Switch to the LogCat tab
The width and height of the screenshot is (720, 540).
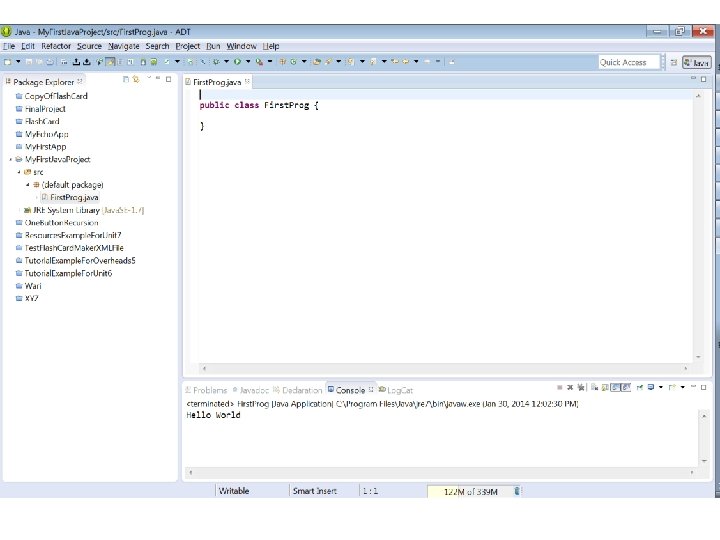tap(396, 390)
